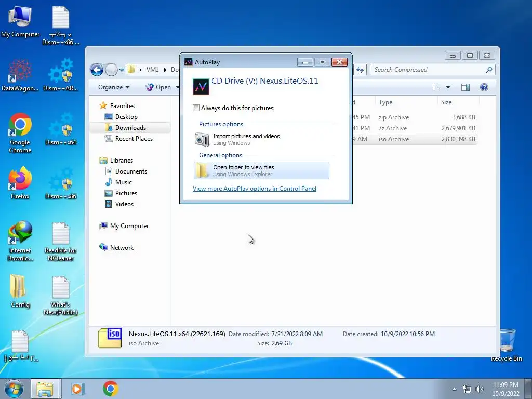Open ReadMe for NCleaner text file

(61, 242)
